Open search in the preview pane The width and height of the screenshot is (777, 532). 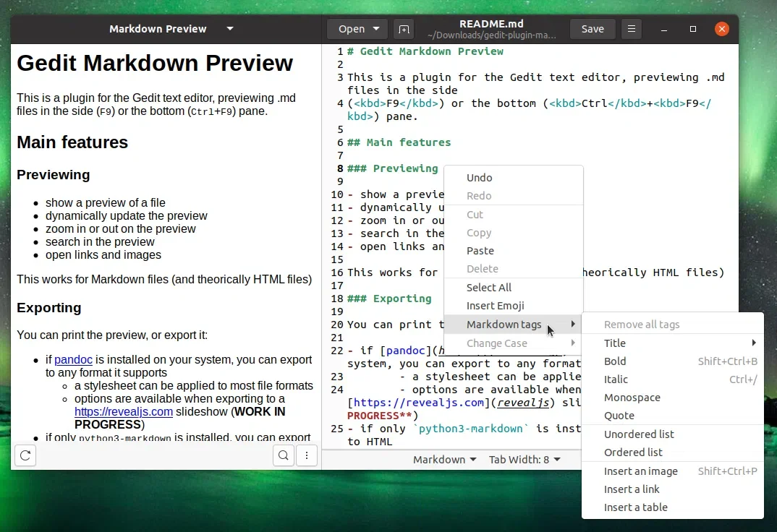click(x=284, y=455)
